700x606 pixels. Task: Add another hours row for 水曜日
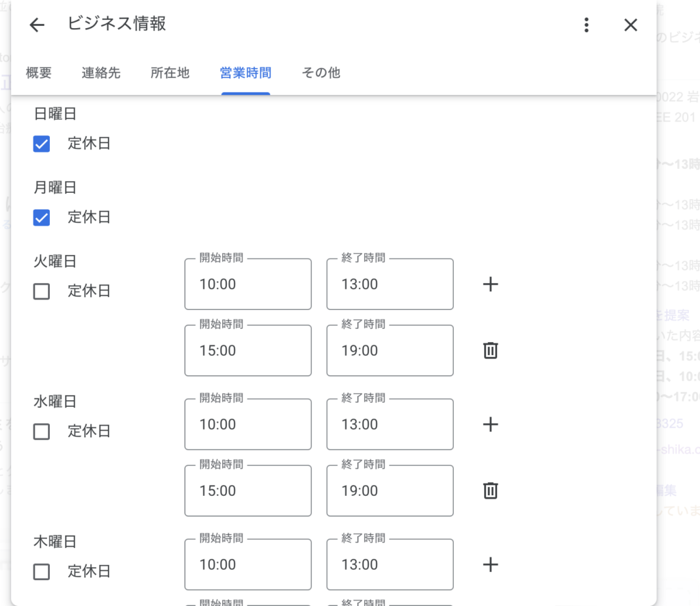[490, 425]
